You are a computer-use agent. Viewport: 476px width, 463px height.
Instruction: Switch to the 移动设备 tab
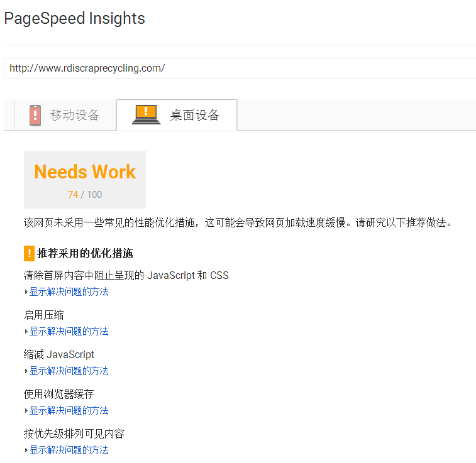(x=65, y=115)
